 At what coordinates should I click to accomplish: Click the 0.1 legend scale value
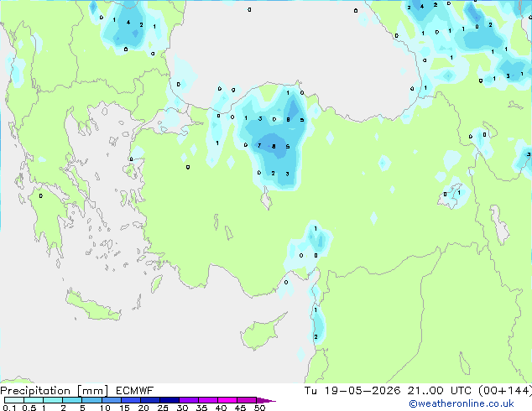coord(9,408)
